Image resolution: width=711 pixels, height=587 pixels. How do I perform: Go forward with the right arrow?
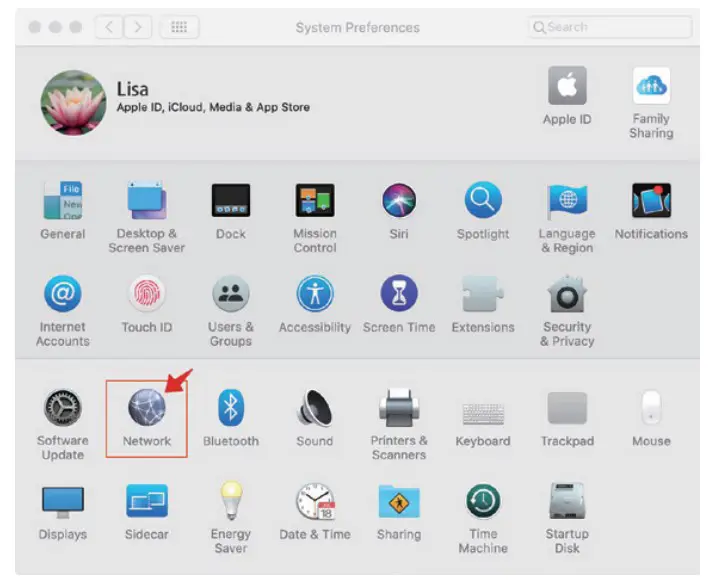pos(137,27)
